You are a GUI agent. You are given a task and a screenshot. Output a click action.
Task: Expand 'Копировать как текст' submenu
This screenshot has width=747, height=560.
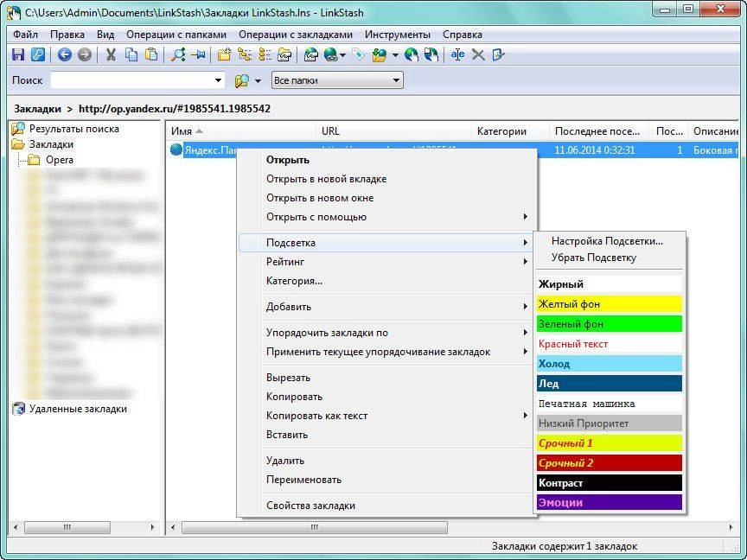point(386,416)
